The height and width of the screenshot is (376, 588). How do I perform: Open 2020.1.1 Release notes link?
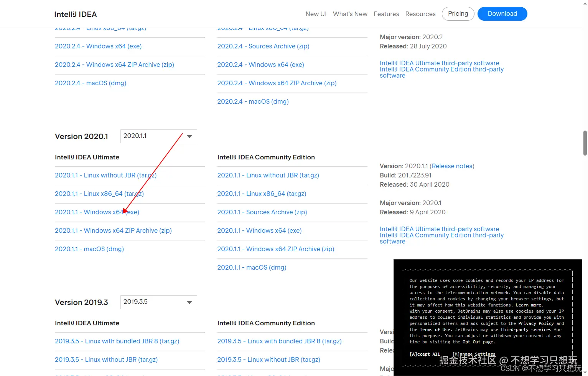tap(452, 166)
